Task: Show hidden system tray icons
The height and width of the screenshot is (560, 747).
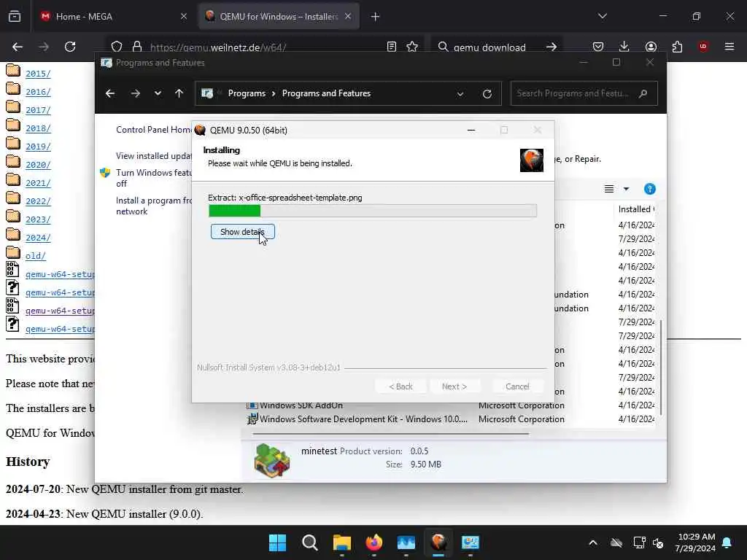Action: click(x=593, y=542)
